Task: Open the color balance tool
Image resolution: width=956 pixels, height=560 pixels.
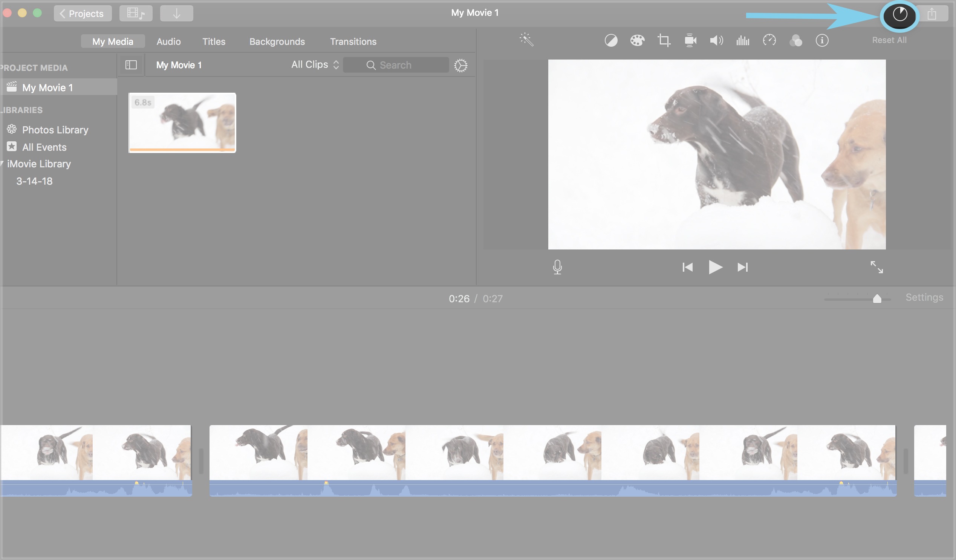Action: tap(611, 40)
